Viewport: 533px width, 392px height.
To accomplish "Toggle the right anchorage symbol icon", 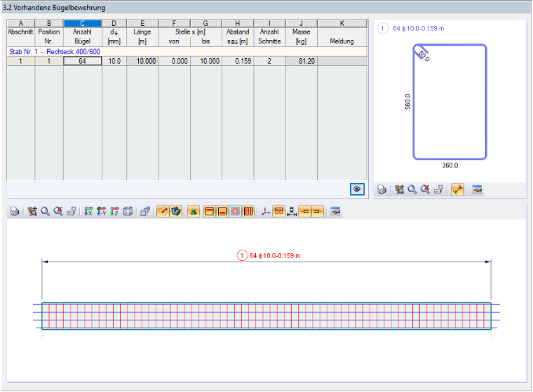I will (x=318, y=212).
